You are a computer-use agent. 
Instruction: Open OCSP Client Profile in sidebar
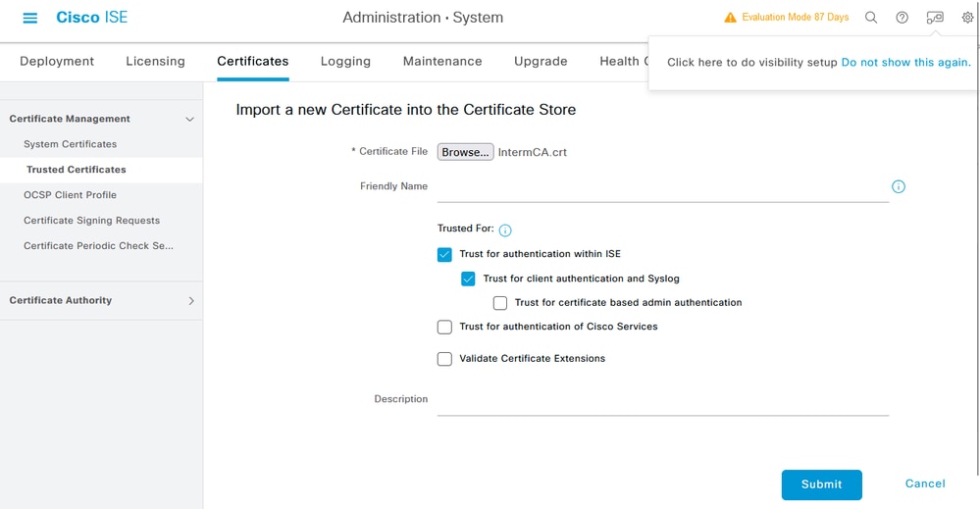[x=70, y=195]
